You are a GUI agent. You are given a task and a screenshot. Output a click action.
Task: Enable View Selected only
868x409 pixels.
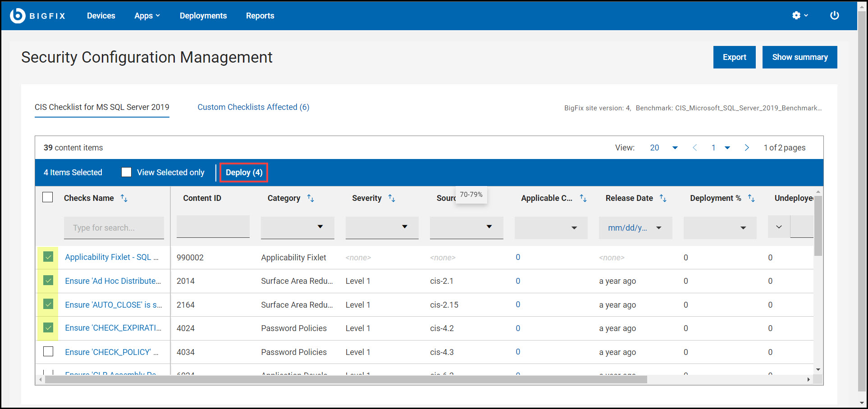click(126, 172)
